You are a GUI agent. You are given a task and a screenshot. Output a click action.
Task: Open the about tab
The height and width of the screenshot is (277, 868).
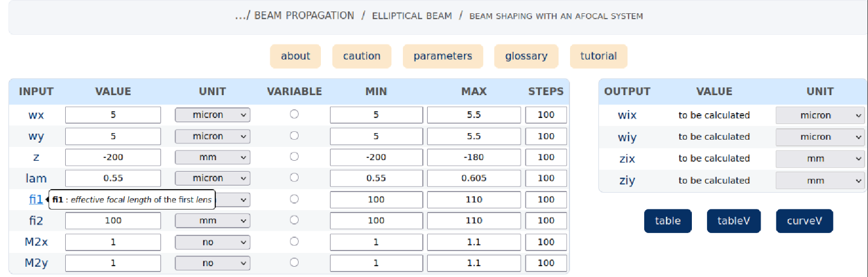(296, 56)
